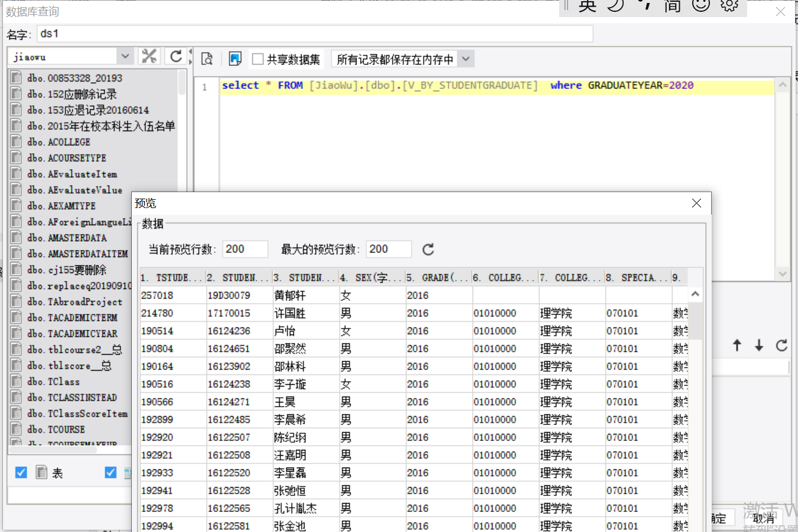Image resolution: width=798 pixels, height=532 pixels.
Task: Open the IME settings gear
Action: coord(729,5)
